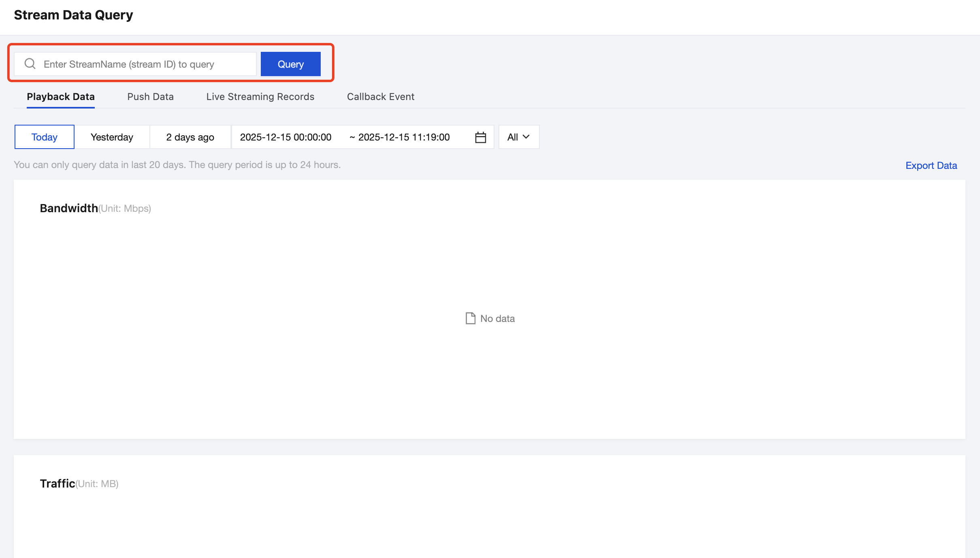Switch to the Push Data tab

coord(150,97)
